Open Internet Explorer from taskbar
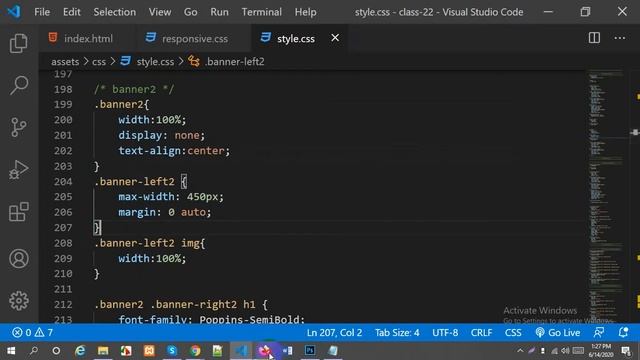 click(x=80, y=351)
